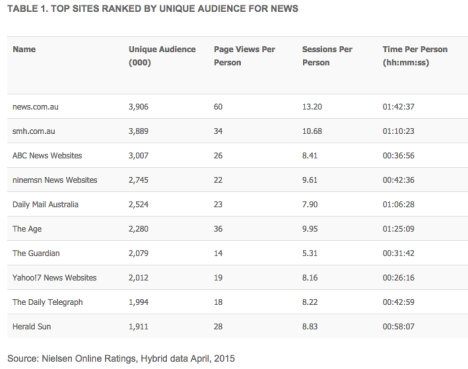Select the 'Herald Sun' name cell

tap(32, 327)
